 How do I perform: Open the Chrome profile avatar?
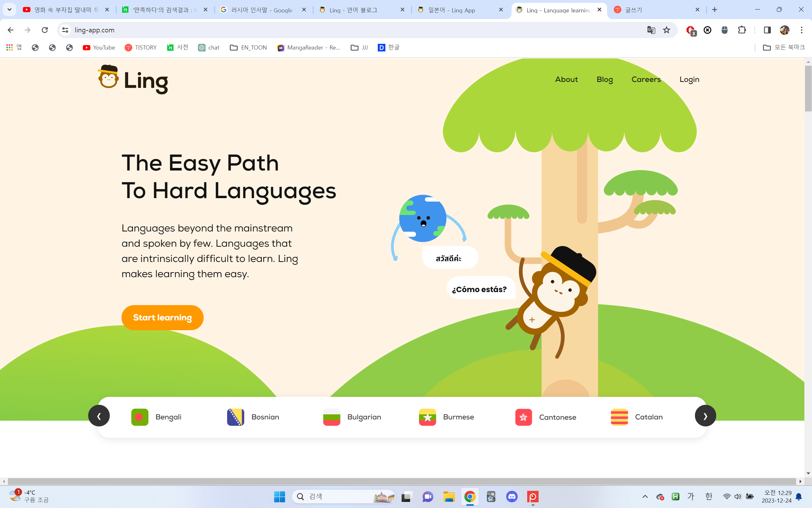[784, 30]
